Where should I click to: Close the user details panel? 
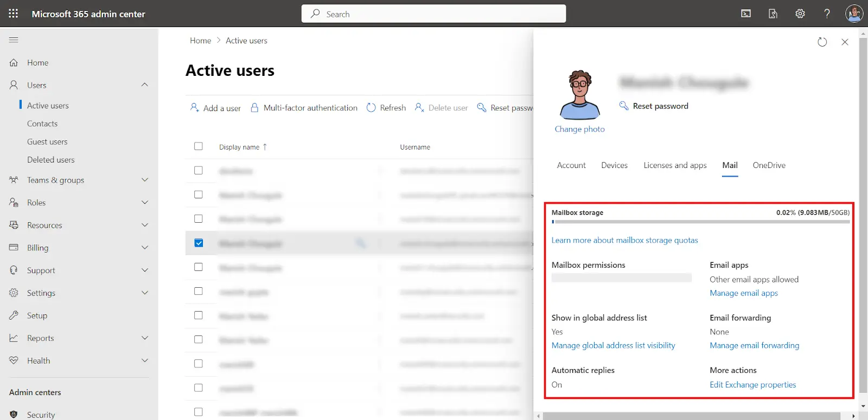coord(845,42)
